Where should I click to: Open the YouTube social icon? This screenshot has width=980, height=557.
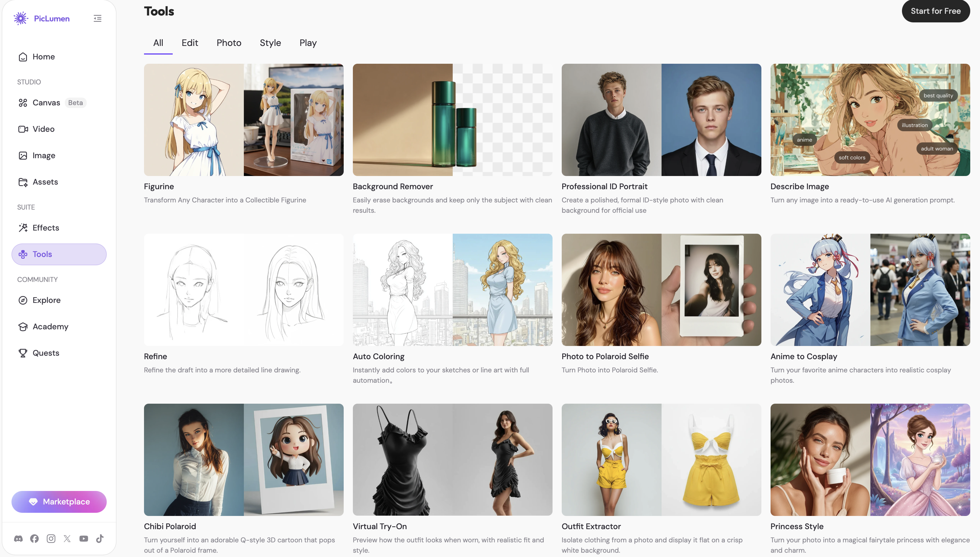coord(84,539)
